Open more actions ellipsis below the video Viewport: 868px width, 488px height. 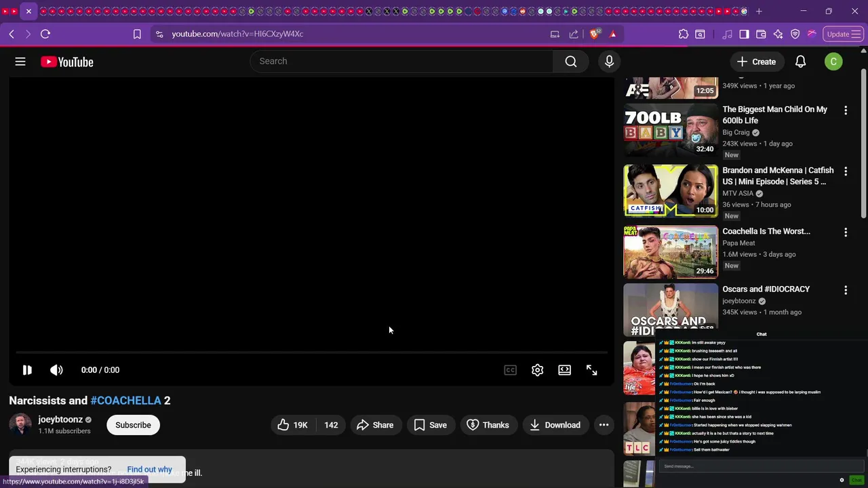pos(604,425)
